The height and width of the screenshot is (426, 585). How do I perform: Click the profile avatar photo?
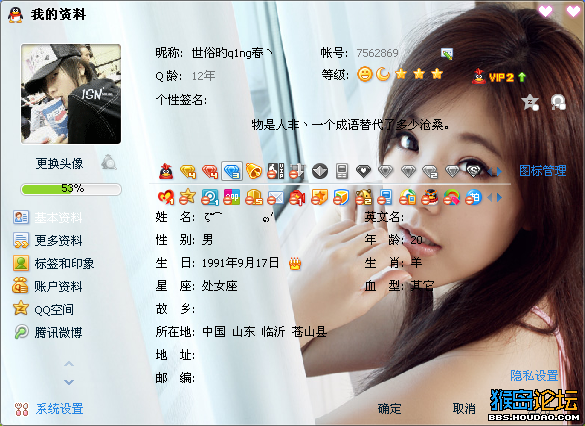[71, 94]
